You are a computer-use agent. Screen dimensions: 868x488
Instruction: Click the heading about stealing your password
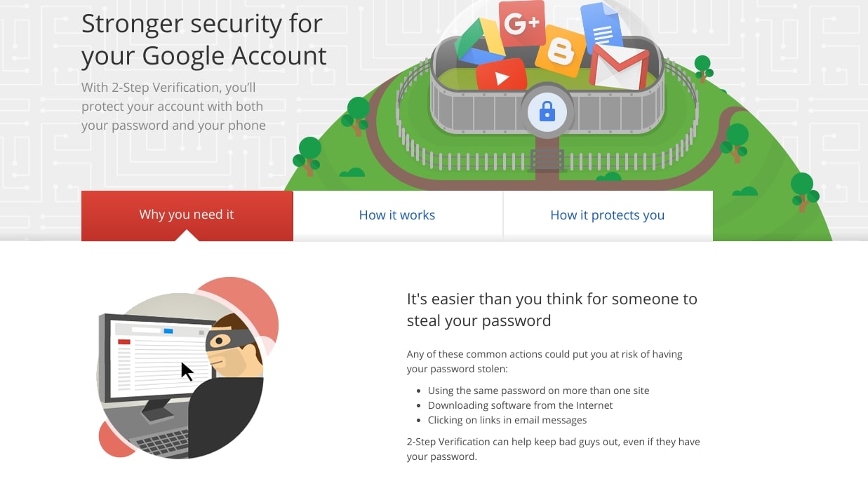552,310
